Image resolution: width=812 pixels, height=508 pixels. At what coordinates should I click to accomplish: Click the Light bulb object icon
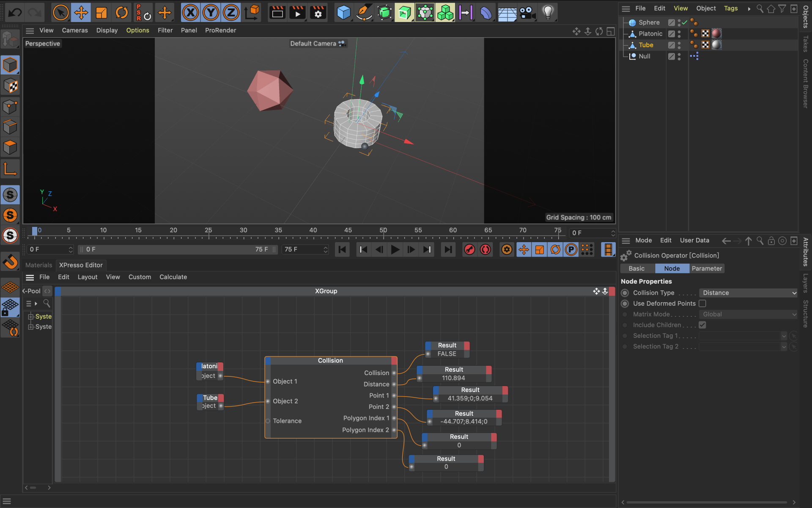(548, 13)
